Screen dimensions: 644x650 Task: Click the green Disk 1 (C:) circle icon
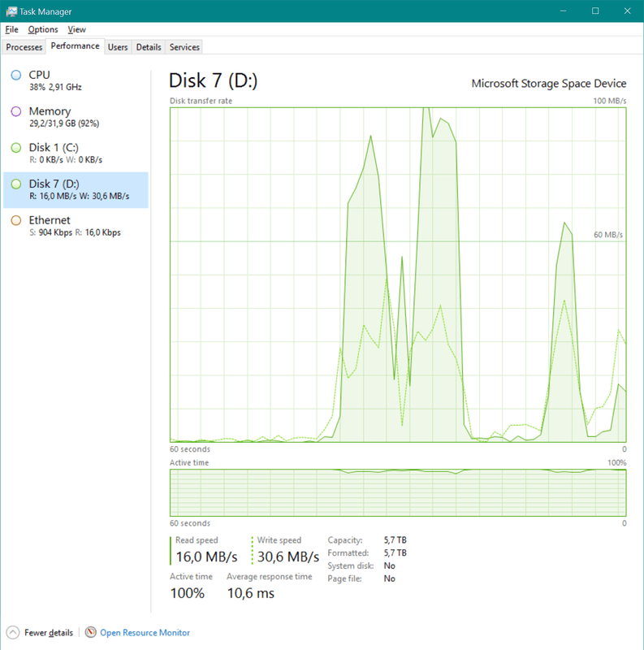point(16,148)
